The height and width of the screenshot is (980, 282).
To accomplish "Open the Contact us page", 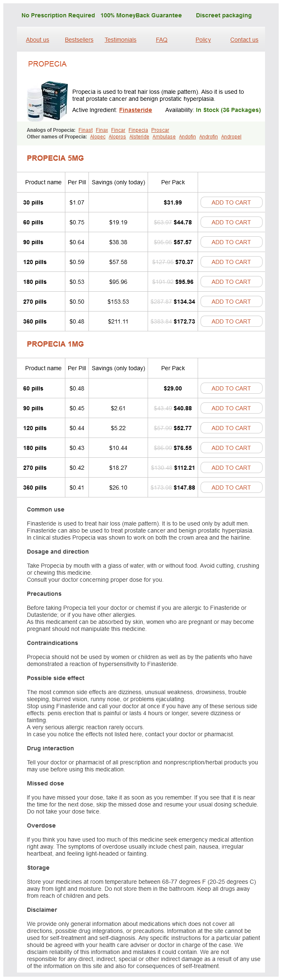I will tap(244, 40).
